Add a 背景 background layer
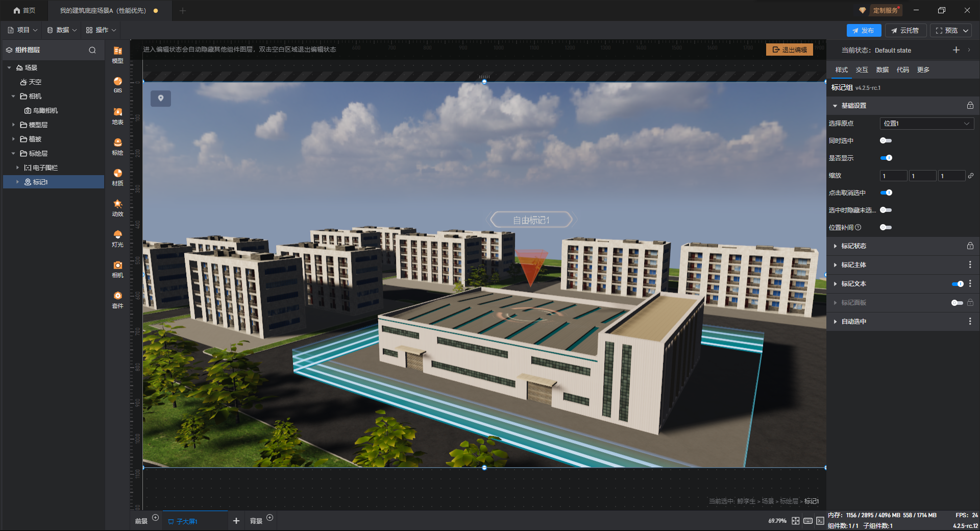Image resolution: width=980 pixels, height=531 pixels. 270,518
